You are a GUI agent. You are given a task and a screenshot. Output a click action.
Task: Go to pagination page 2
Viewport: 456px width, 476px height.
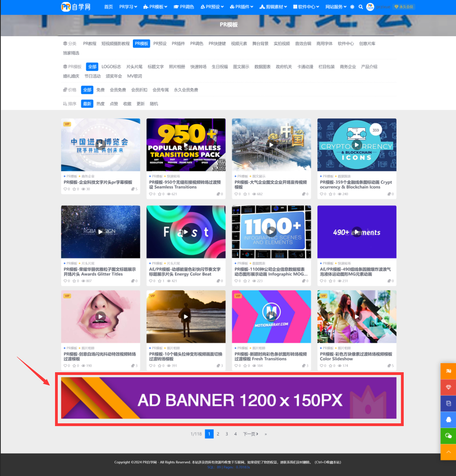coord(218,434)
